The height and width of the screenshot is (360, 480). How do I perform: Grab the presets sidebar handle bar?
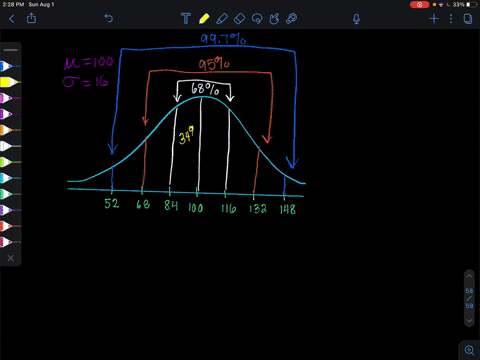[x=11, y=50]
